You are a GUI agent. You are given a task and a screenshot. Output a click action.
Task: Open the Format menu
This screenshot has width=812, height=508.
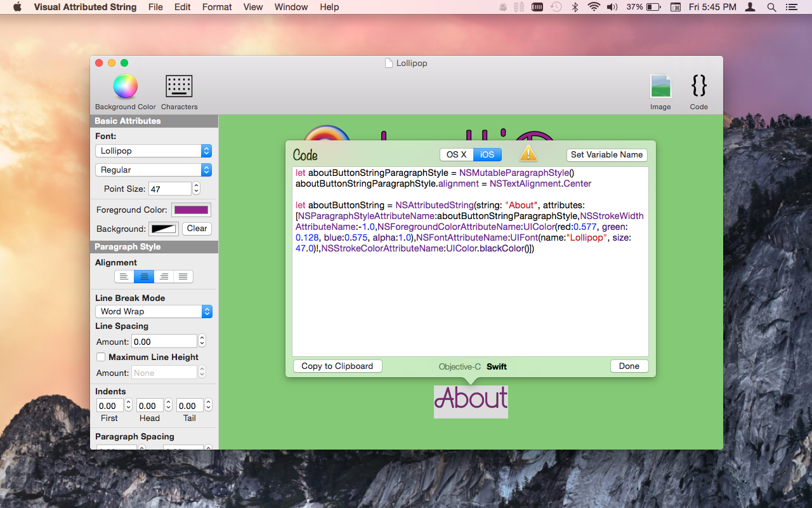[x=217, y=7]
